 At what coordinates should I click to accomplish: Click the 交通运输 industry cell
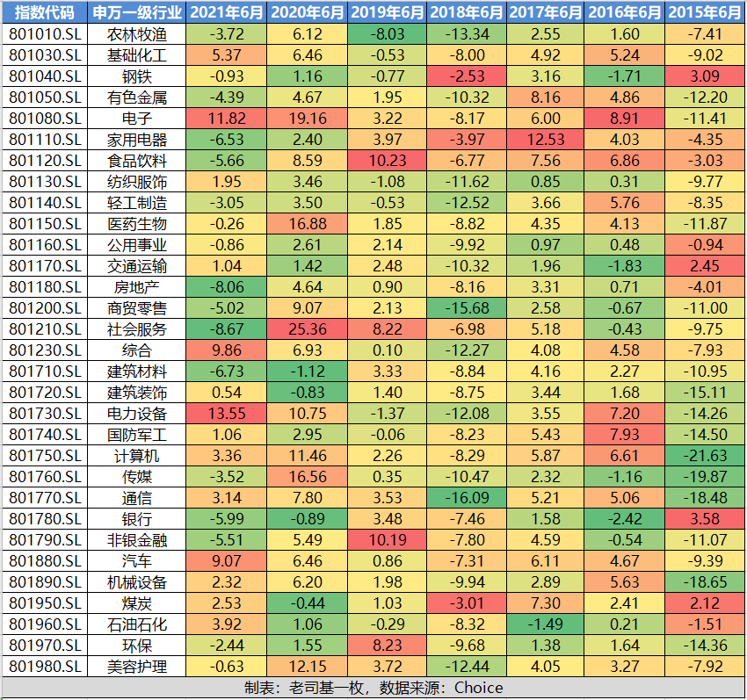137,266
